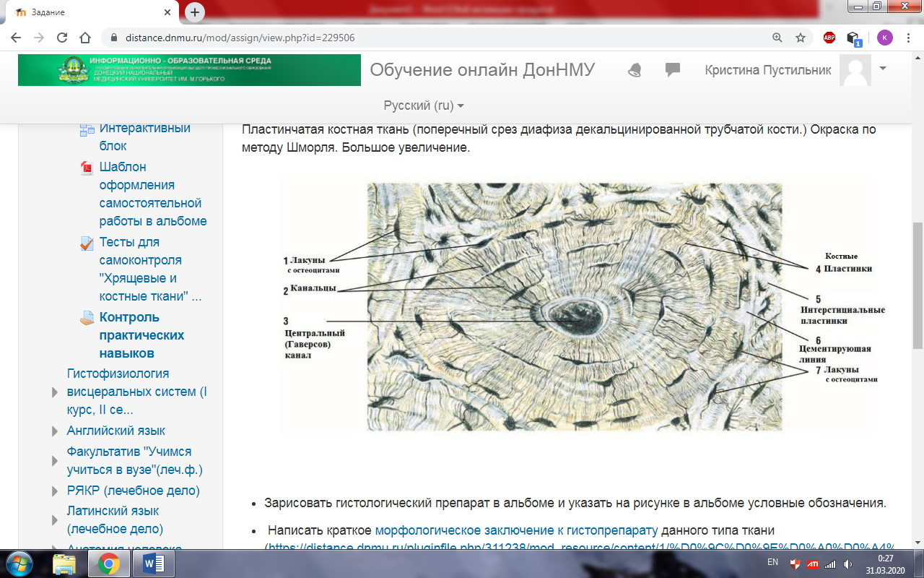Click the bone tissue histology diagram

click(x=575, y=306)
